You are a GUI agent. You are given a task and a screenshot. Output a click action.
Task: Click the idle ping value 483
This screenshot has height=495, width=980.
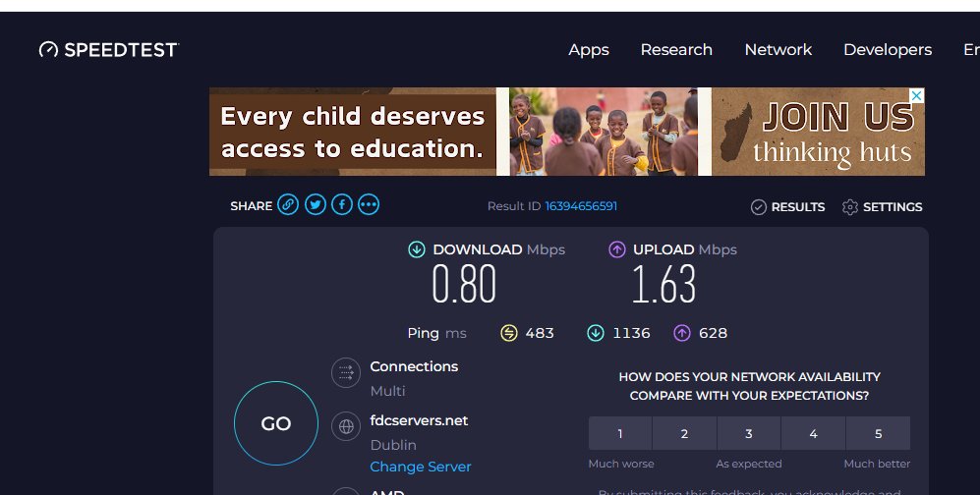coord(540,333)
